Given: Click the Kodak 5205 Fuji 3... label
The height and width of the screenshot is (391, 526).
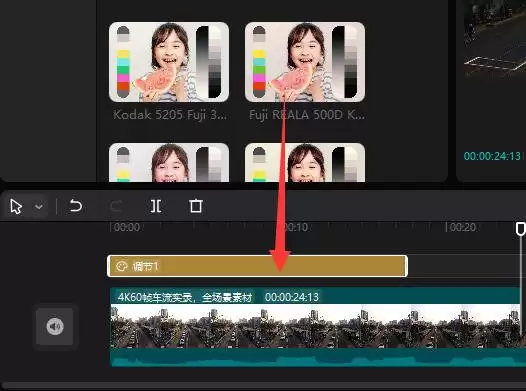Looking at the screenshot, I should coord(170,115).
